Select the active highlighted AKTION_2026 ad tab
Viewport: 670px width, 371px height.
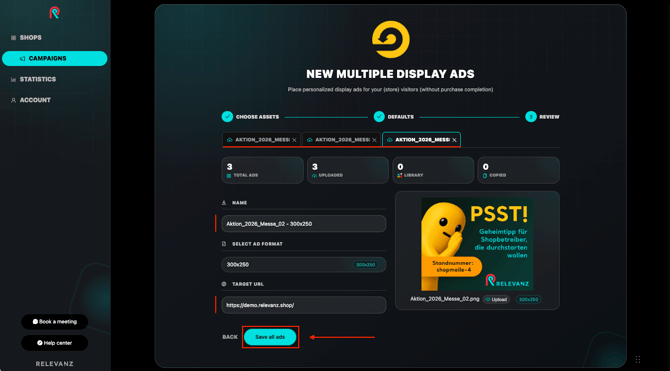pos(421,140)
